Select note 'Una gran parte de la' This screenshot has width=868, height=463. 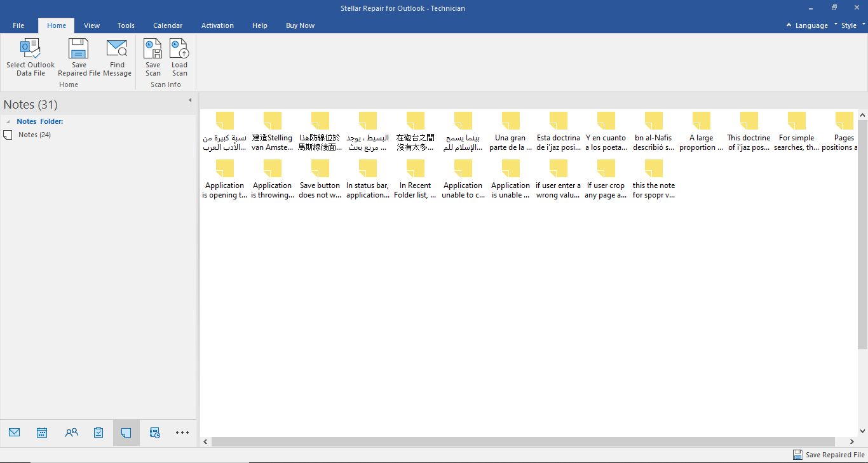tap(510, 132)
